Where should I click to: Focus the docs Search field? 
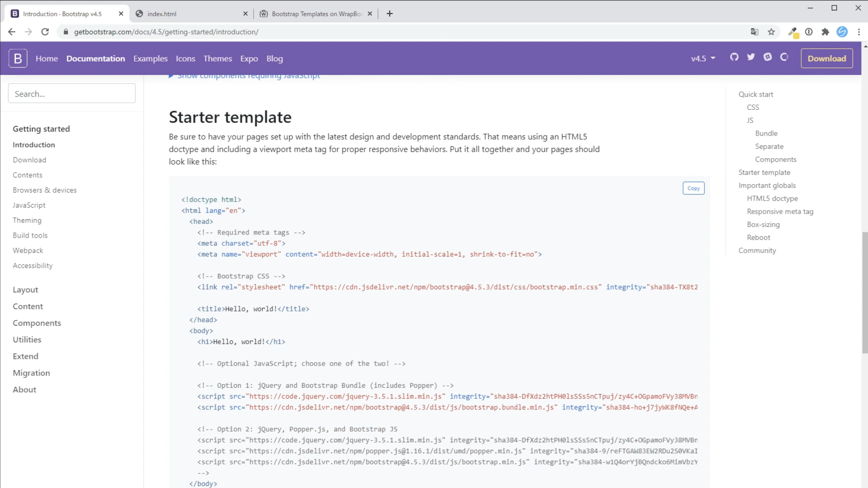tap(72, 94)
